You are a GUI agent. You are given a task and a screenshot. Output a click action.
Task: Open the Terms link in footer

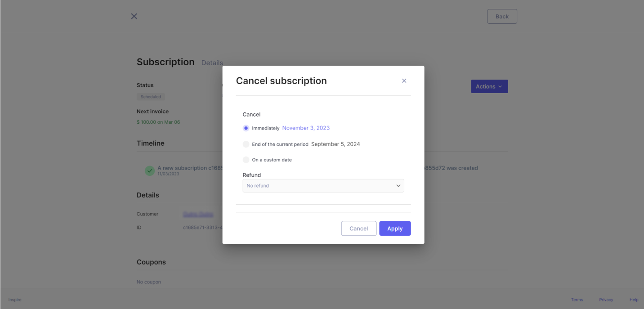click(577, 300)
